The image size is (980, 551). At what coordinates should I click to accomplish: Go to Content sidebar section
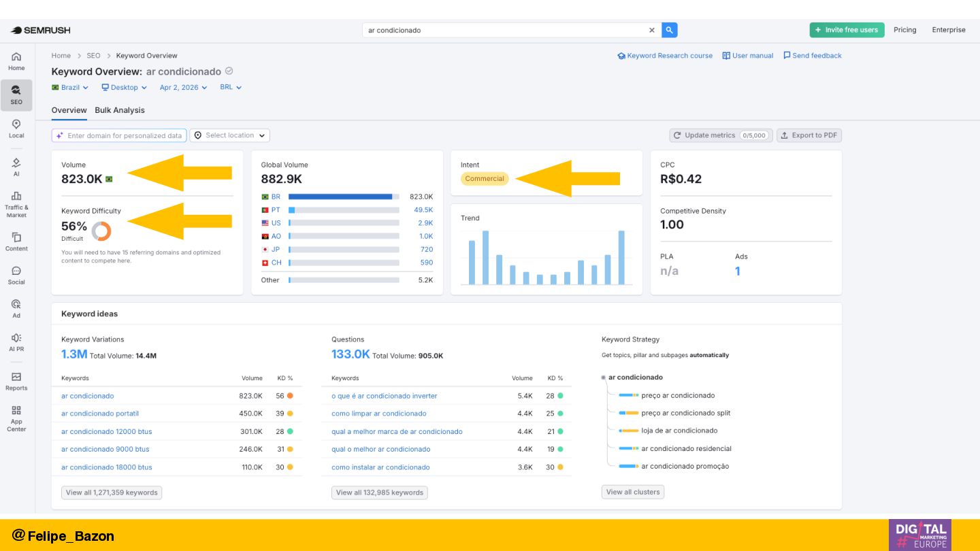click(x=16, y=241)
